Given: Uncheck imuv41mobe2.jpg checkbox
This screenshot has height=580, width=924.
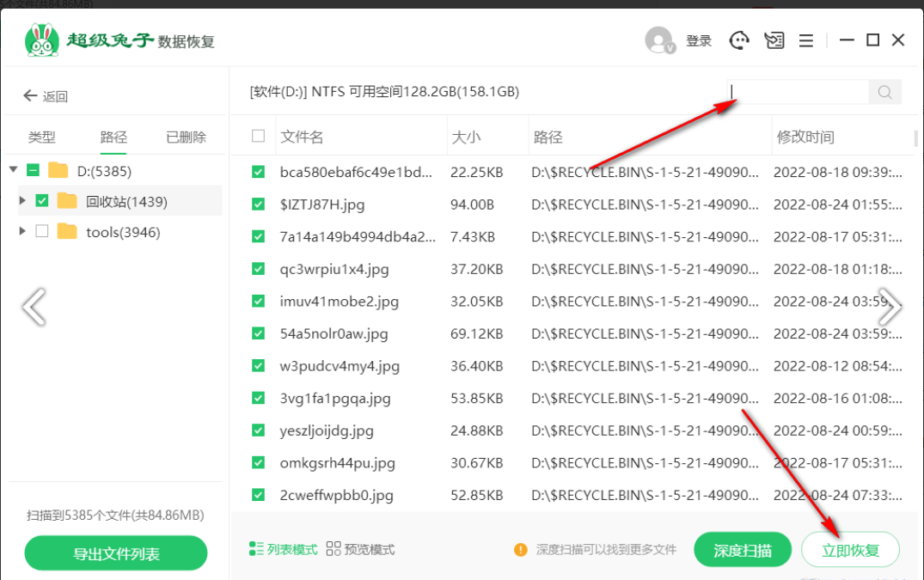Looking at the screenshot, I should [258, 302].
